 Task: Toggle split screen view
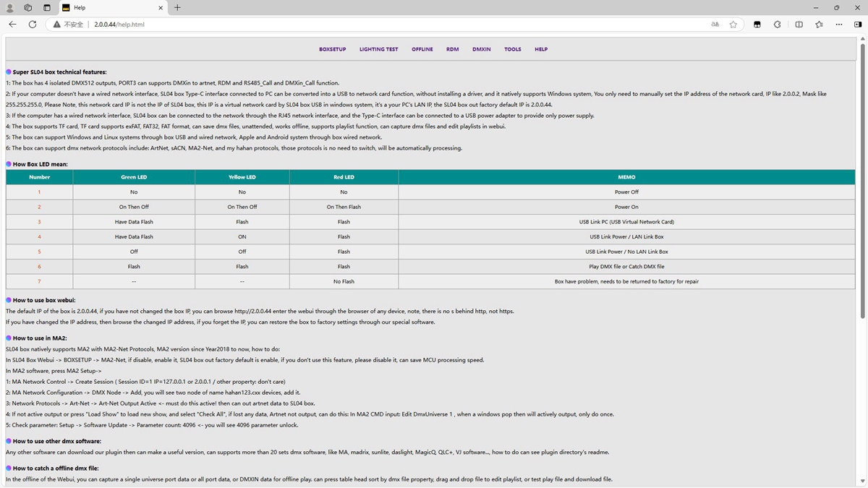(x=799, y=24)
